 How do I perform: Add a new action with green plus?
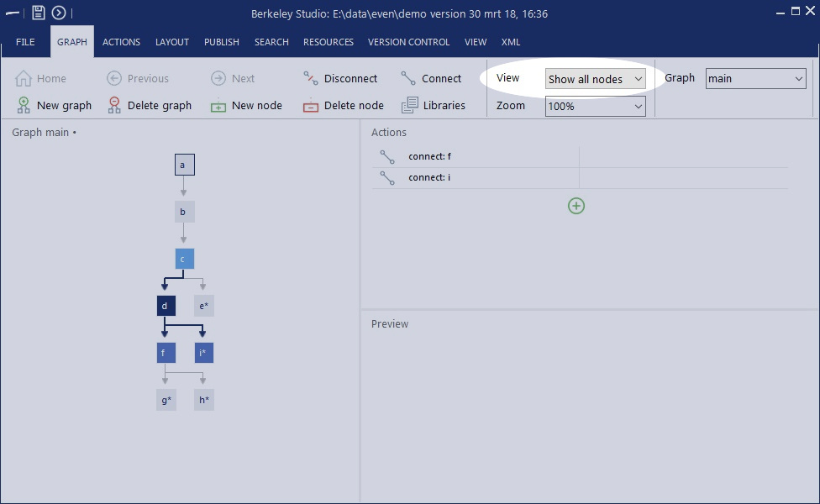576,206
